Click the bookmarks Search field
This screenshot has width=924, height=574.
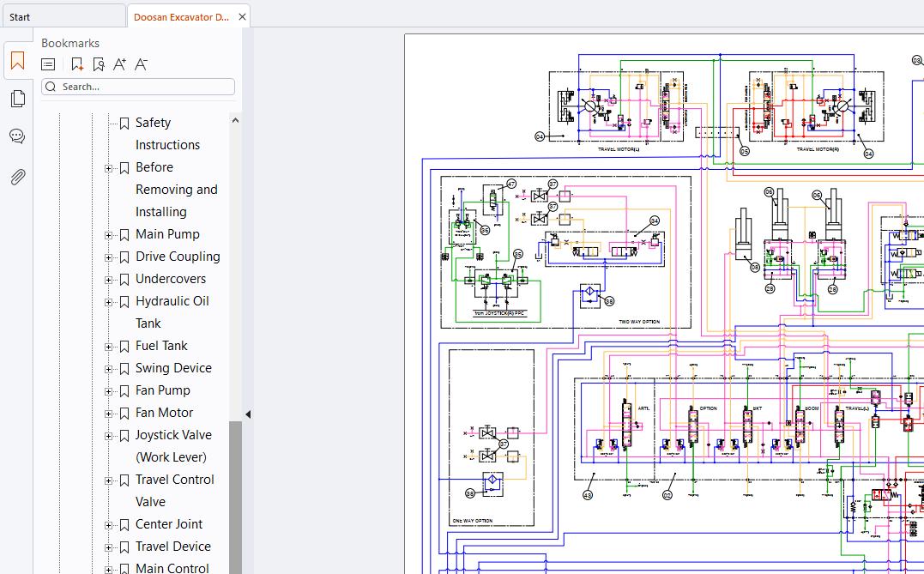click(138, 87)
